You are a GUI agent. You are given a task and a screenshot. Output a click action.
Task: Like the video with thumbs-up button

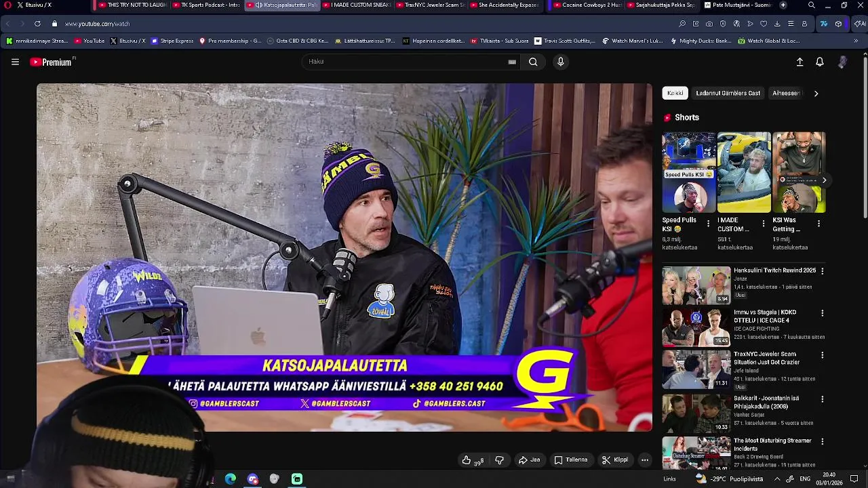pos(473,460)
